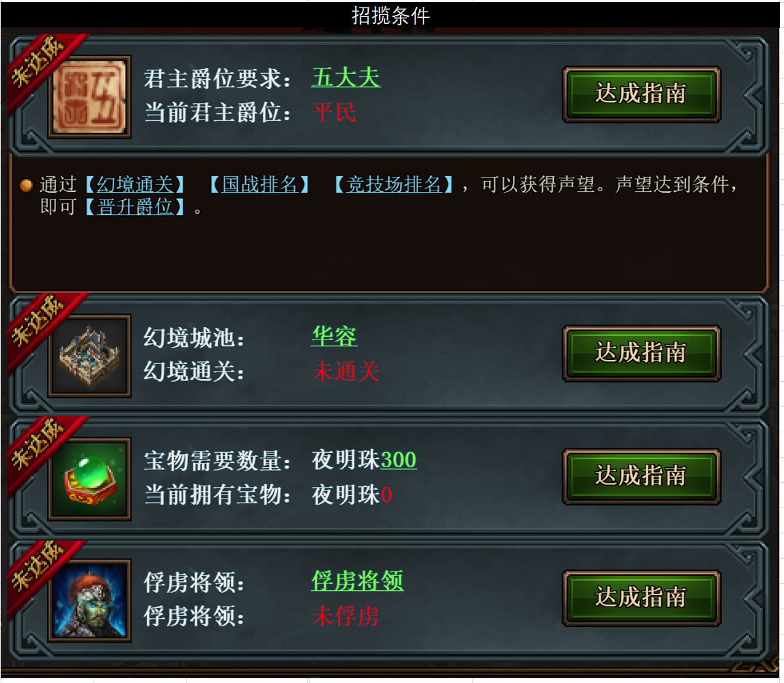Follow the 晋升爵位 link
784x683 pixels.
(135, 206)
